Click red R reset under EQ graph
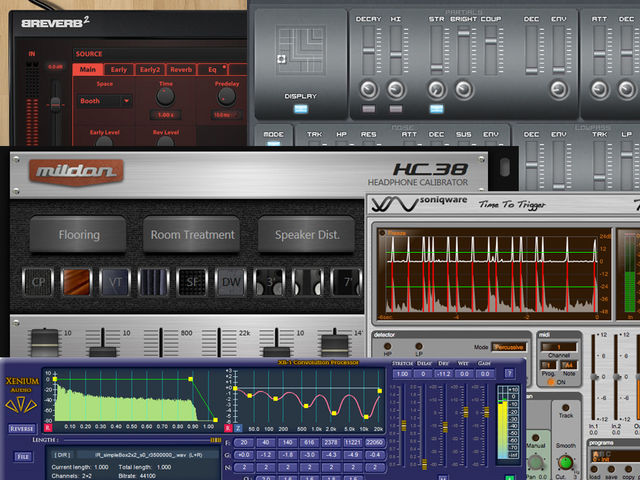The height and width of the screenshot is (480, 640). coord(228,429)
